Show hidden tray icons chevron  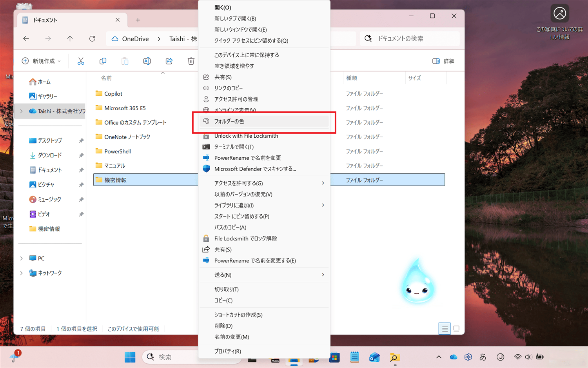pos(439,357)
